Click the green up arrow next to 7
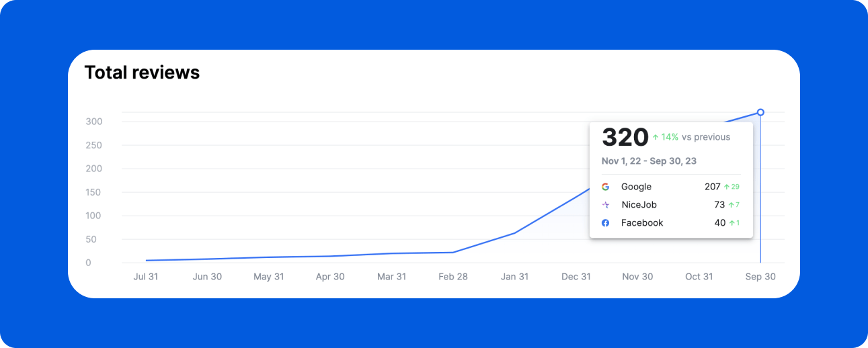868x348 pixels. (731, 205)
